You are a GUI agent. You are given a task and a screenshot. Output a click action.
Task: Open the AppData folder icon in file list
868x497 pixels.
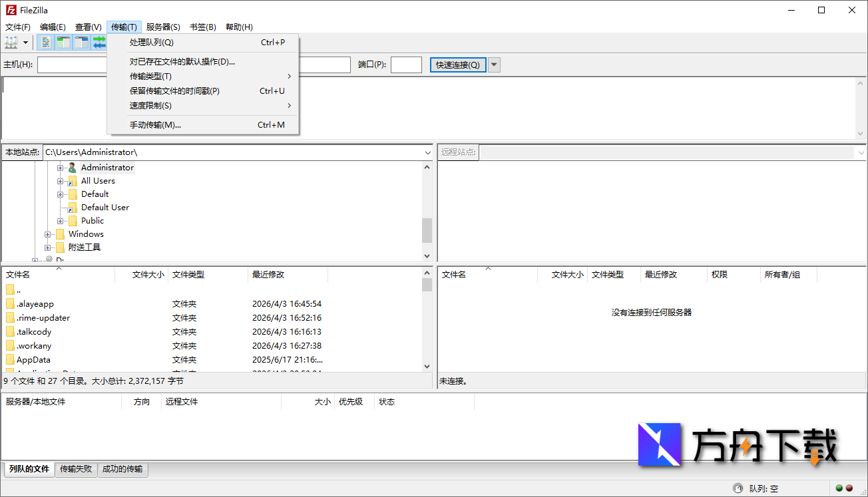click(x=11, y=359)
